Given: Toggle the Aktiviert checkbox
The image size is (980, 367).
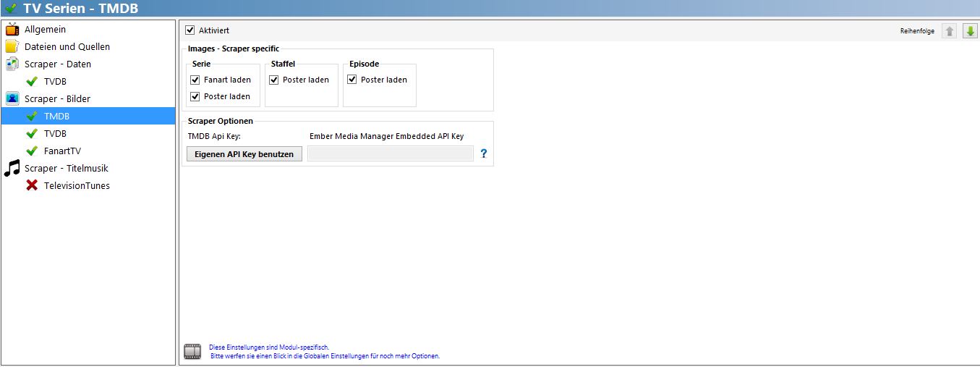Looking at the screenshot, I should coord(190,30).
